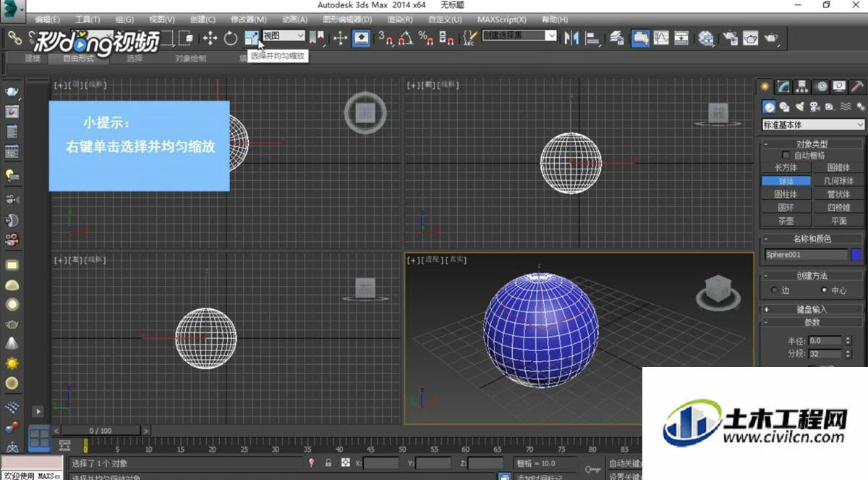Image resolution: width=868 pixels, height=480 pixels.
Task: Toggle the Graphite Ribbon icon
Action: 640,38
